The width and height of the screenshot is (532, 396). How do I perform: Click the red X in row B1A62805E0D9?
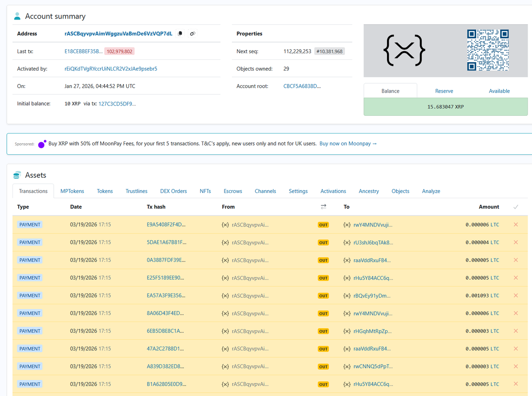(x=516, y=384)
